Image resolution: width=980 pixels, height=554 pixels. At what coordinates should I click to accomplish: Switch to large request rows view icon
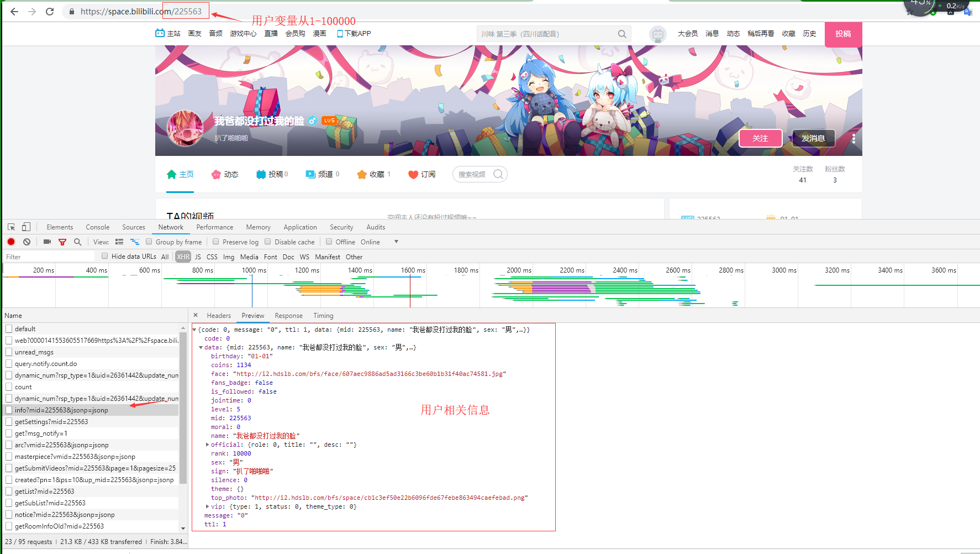point(119,242)
